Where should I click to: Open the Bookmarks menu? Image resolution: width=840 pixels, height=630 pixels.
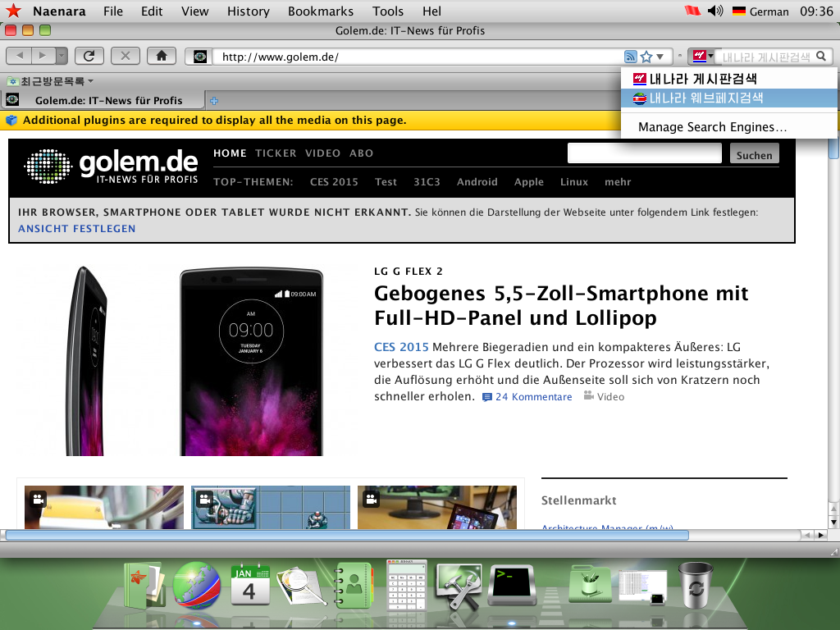pyautogui.click(x=321, y=11)
